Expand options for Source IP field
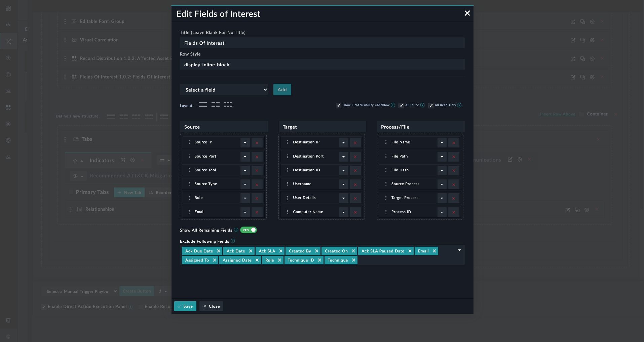The width and height of the screenshot is (644, 342). 245,143
